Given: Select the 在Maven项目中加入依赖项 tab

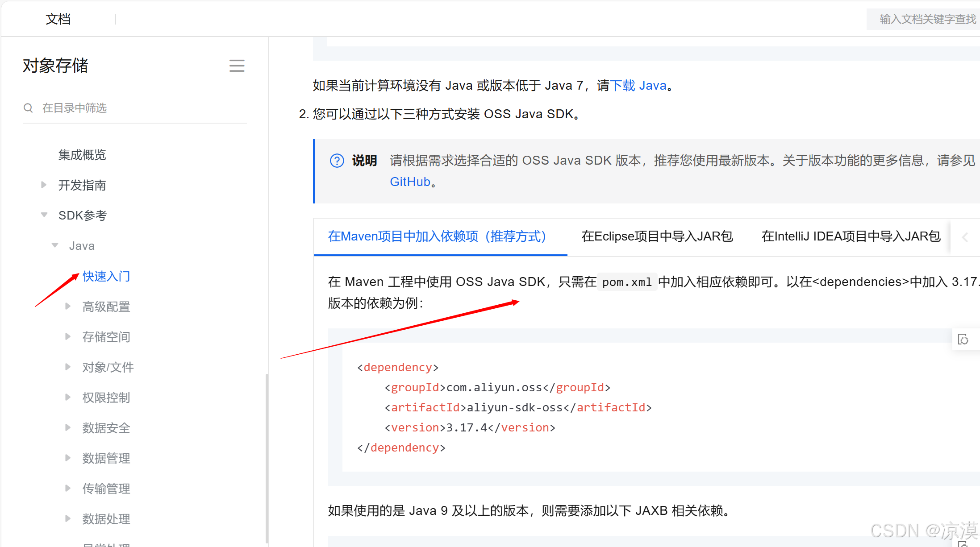Looking at the screenshot, I should [x=438, y=236].
